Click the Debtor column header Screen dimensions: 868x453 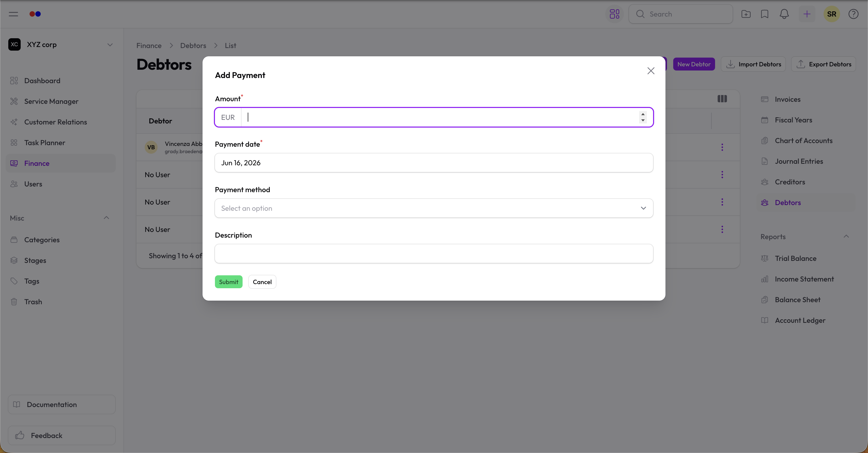160,121
